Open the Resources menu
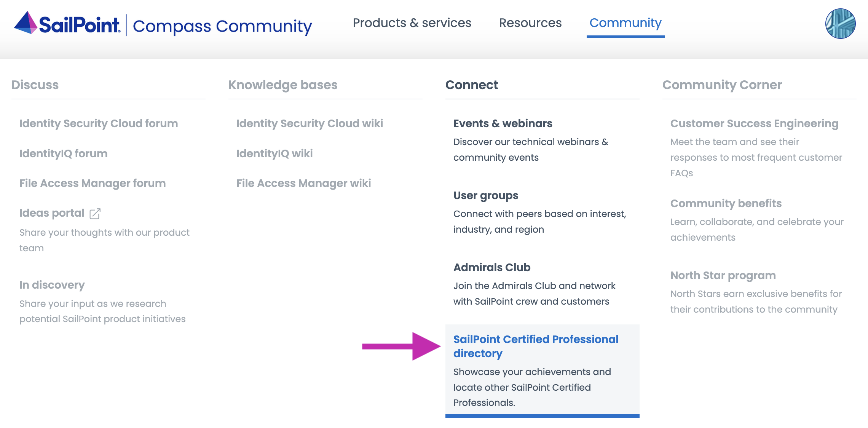Viewport: 868px width, 428px height. 531,23
